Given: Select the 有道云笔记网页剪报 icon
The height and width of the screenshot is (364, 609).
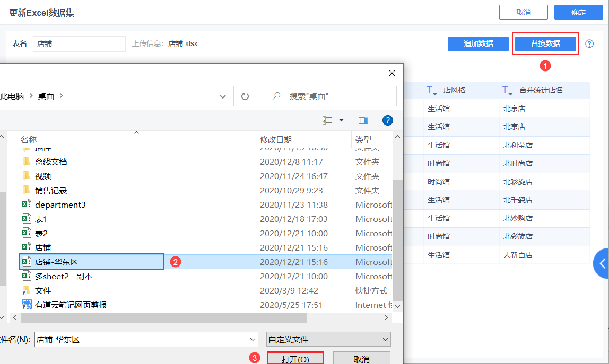Looking at the screenshot, I should 27,305.
